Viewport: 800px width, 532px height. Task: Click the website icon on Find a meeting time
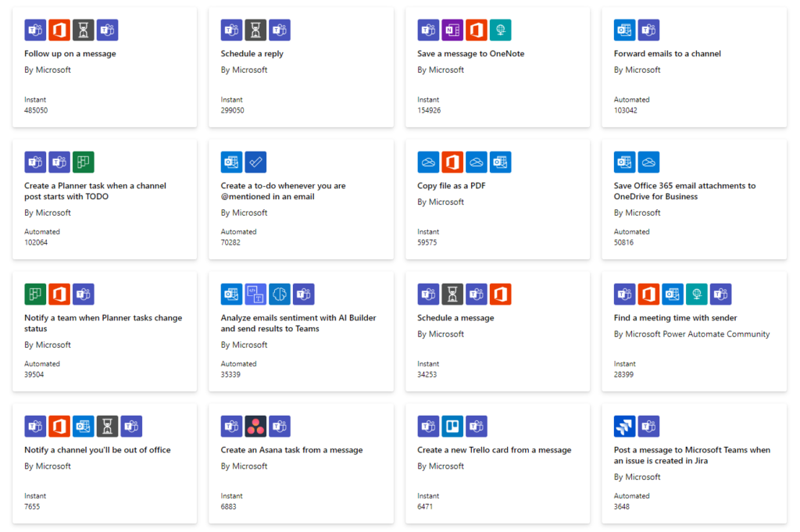click(696, 295)
